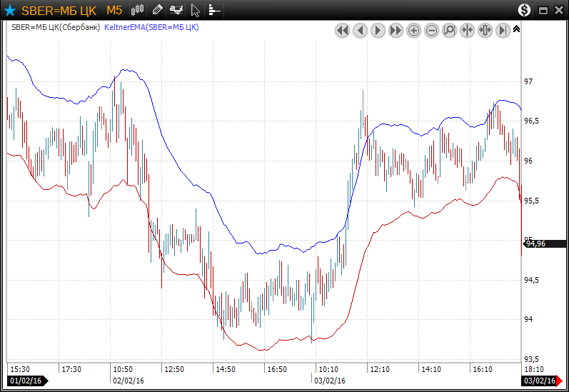Open the indicators icon in title bar

tap(176, 10)
